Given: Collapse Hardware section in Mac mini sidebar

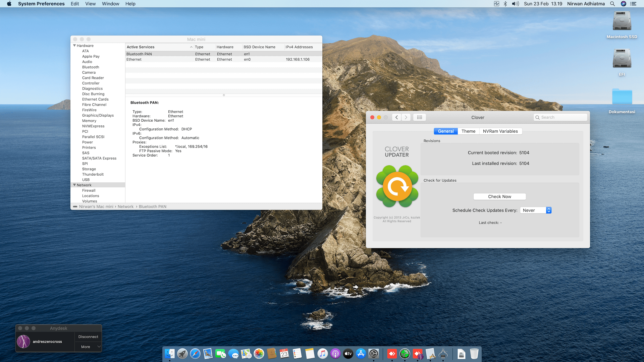Looking at the screenshot, I should coord(74,46).
